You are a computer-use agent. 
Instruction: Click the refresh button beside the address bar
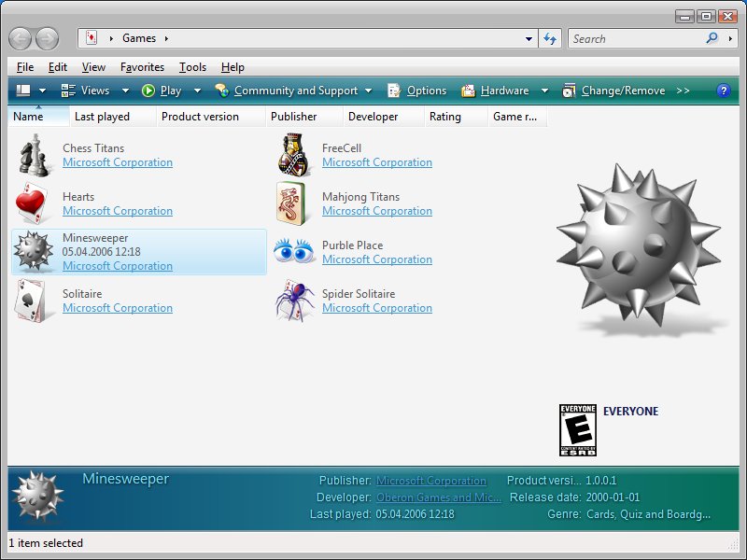pos(550,38)
